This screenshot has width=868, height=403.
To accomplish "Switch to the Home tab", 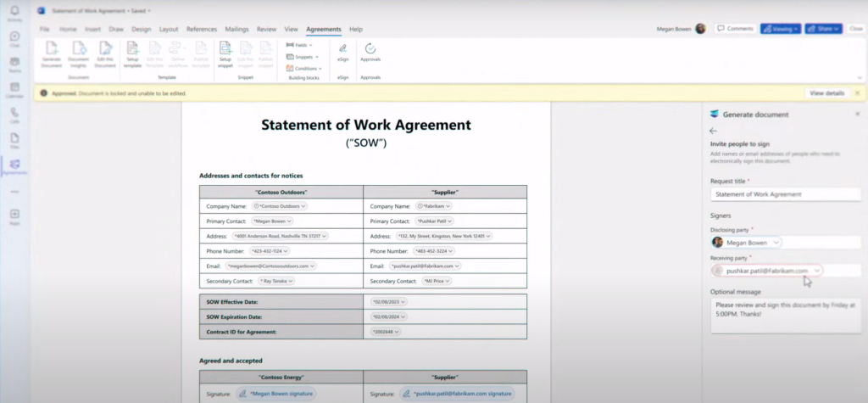I will pos(68,29).
